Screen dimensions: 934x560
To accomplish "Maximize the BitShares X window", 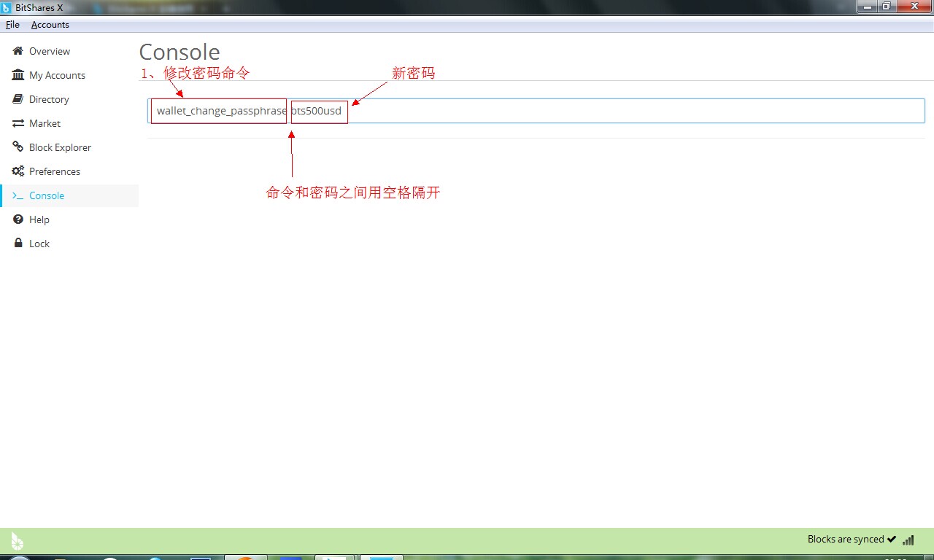I will click(886, 7).
